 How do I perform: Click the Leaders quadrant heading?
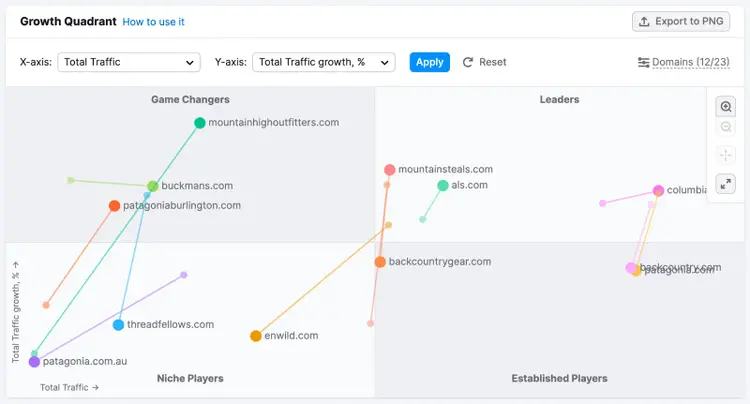tap(560, 99)
